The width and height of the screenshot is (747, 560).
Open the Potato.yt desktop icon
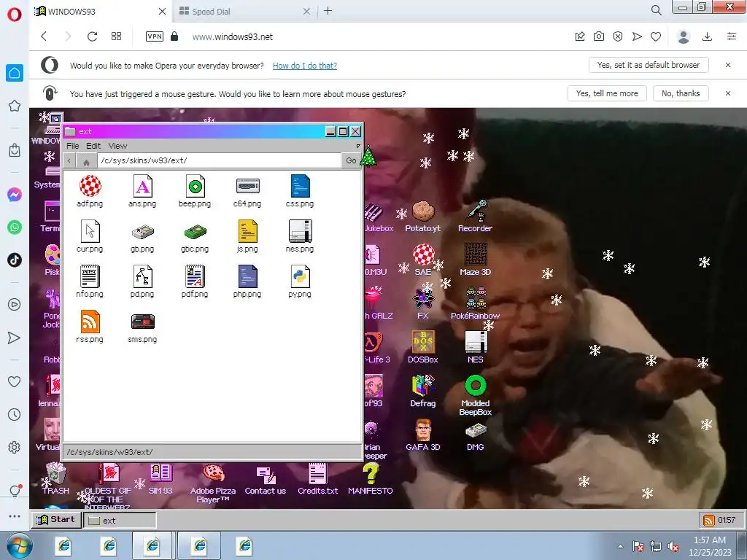422,211
